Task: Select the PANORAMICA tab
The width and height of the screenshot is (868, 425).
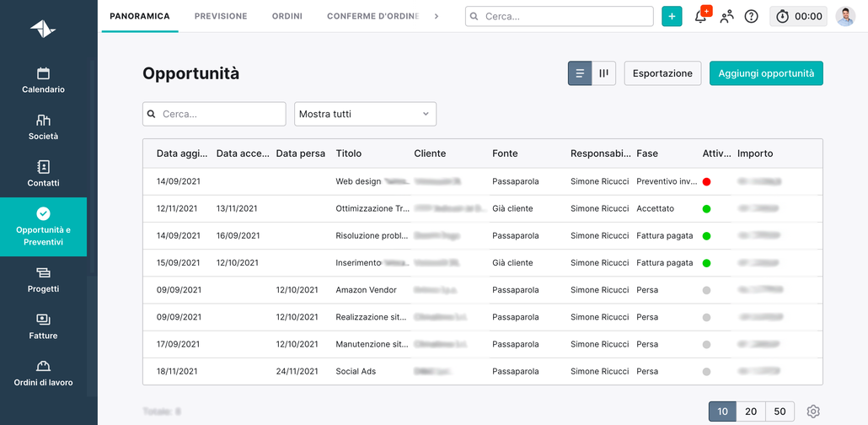Action: tap(140, 16)
